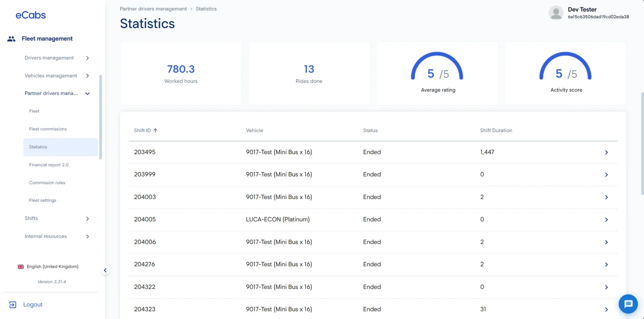This screenshot has height=319, width=644.
Task: Click the Logout door icon
Action: pos(13,304)
